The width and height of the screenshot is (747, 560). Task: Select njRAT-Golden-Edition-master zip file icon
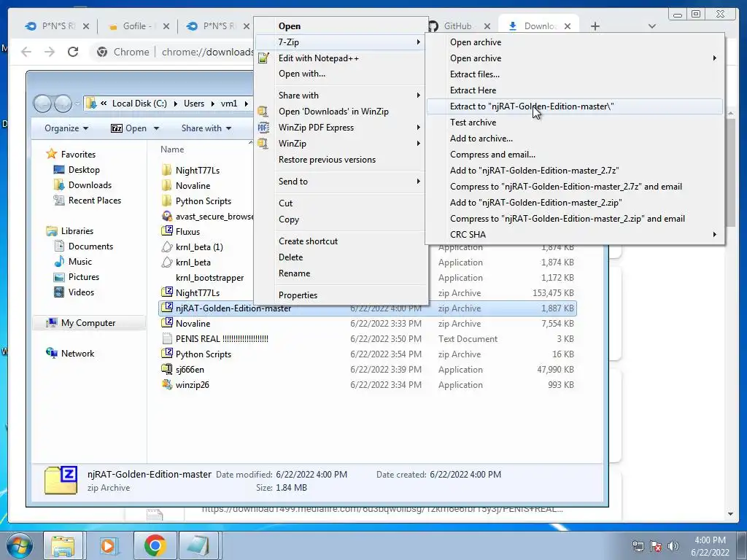(167, 308)
